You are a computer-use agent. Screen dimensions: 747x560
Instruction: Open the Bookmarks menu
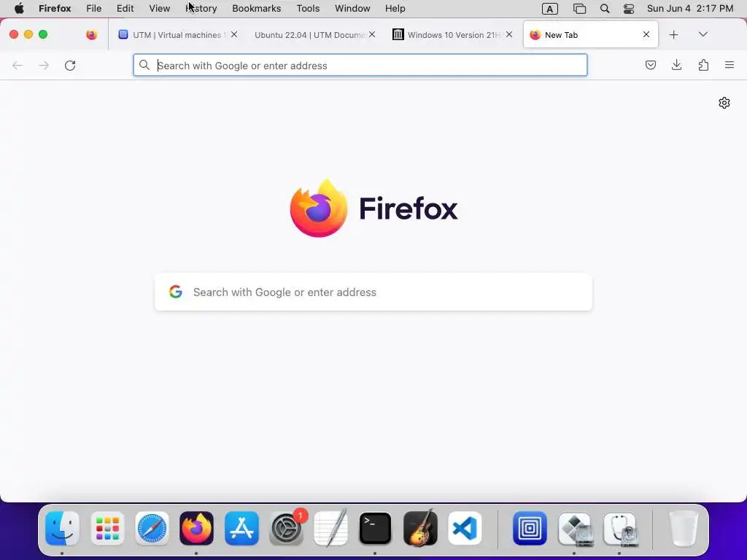click(257, 9)
